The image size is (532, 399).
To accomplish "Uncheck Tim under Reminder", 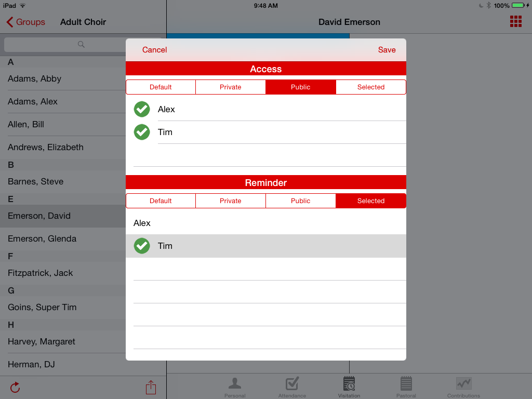I will click(x=142, y=246).
